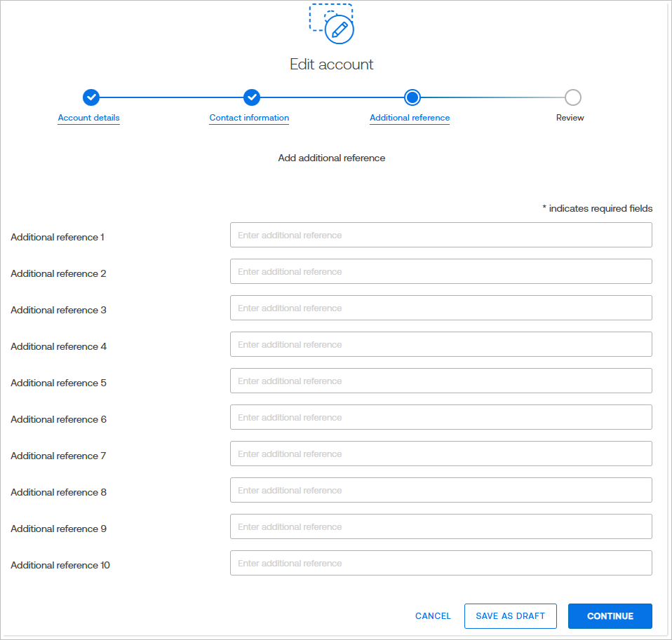Go to the Contact information step link
This screenshot has width=672, height=640.
tap(249, 118)
